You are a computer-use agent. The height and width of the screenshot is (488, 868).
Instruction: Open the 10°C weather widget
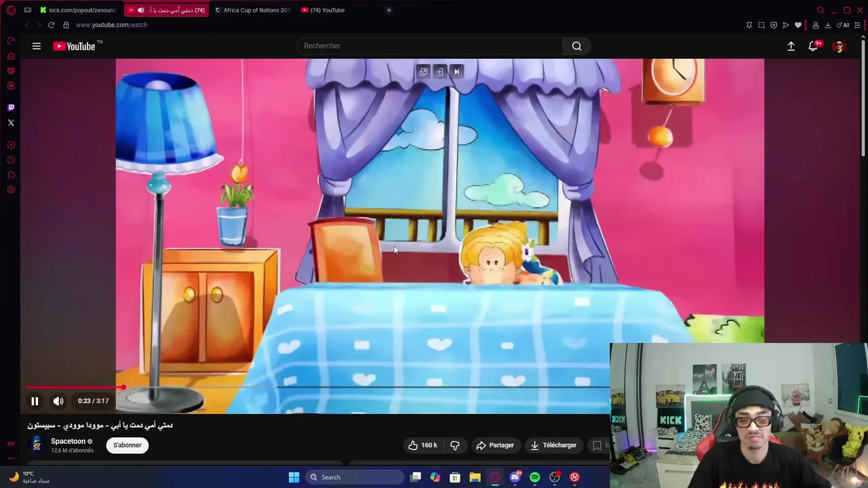28,477
